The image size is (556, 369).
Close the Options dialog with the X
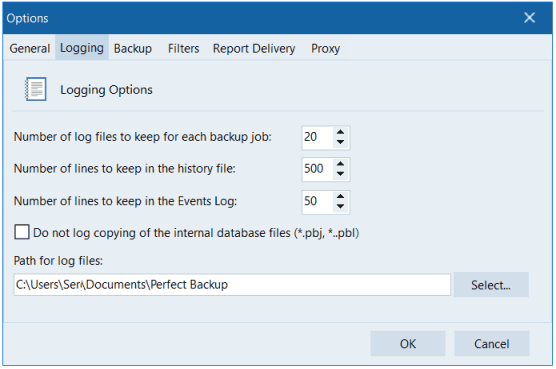pyautogui.click(x=529, y=17)
